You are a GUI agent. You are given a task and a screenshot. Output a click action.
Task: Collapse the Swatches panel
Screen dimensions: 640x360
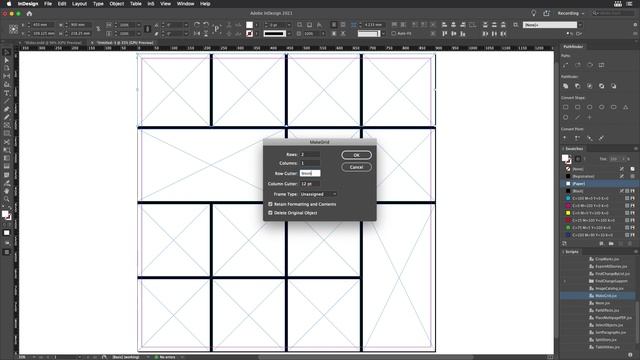563,149
